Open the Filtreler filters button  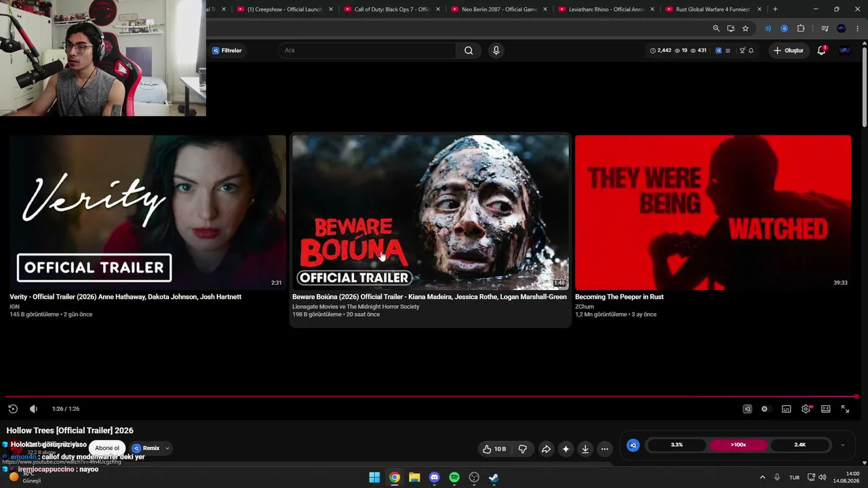(x=226, y=50)
